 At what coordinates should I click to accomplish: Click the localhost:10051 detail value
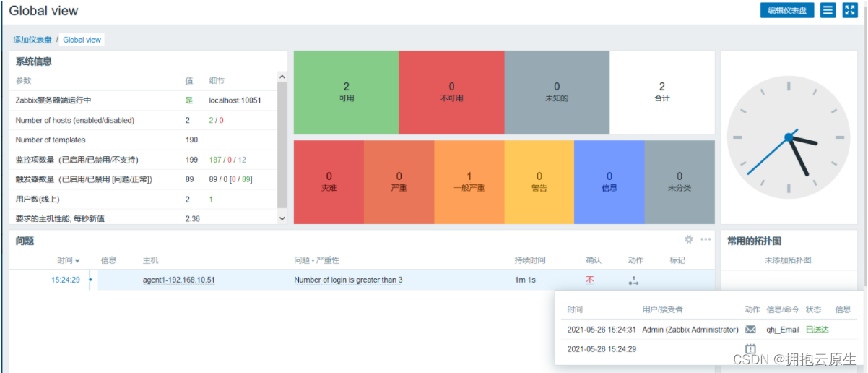coord(235,100)
